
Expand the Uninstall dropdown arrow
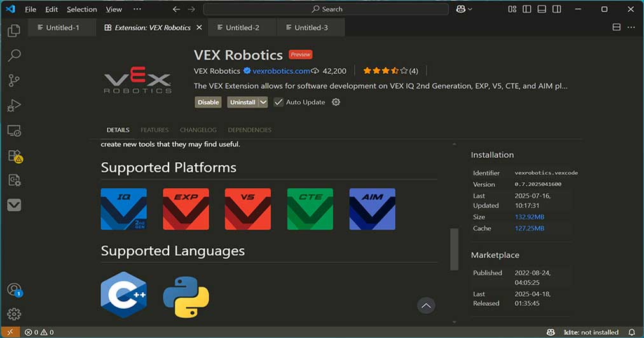click(x=263, y=102)
